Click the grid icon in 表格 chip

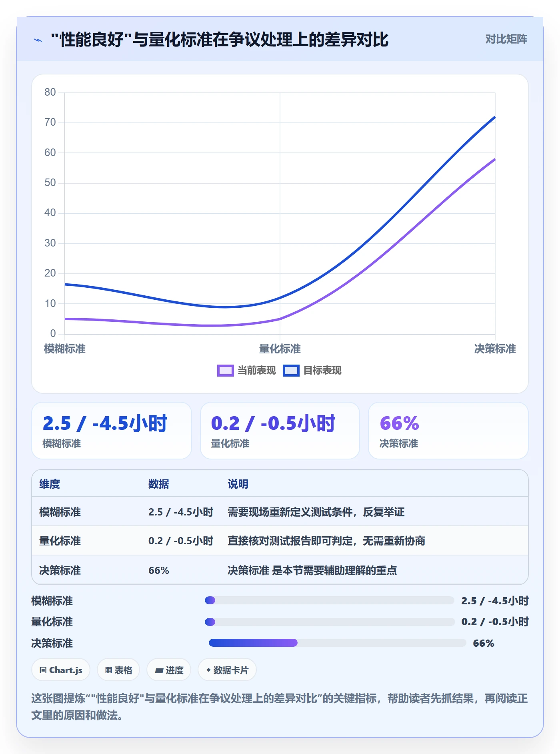click(x=108, y=670)
